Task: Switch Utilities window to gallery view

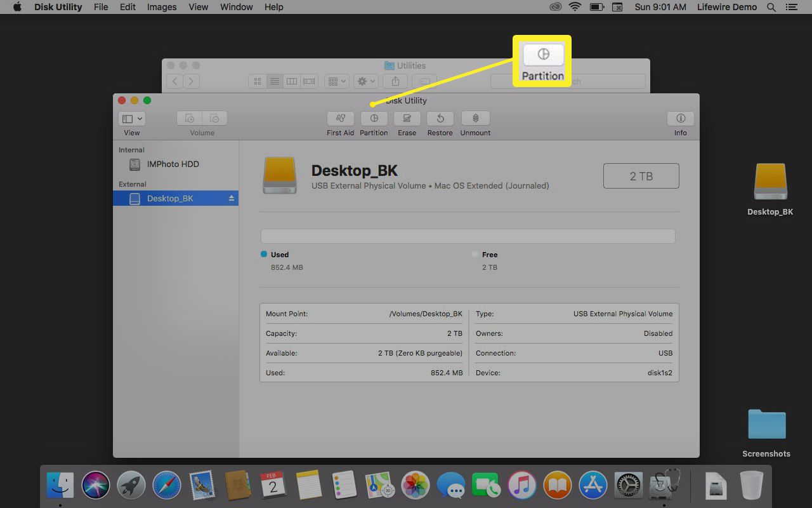Action: (x=309, y=81)
